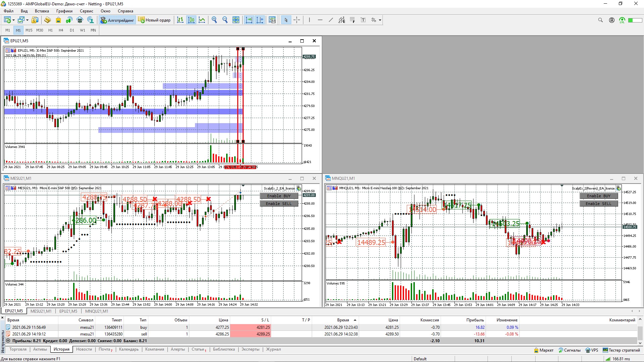Select the crosshair tool

point(297,20)
